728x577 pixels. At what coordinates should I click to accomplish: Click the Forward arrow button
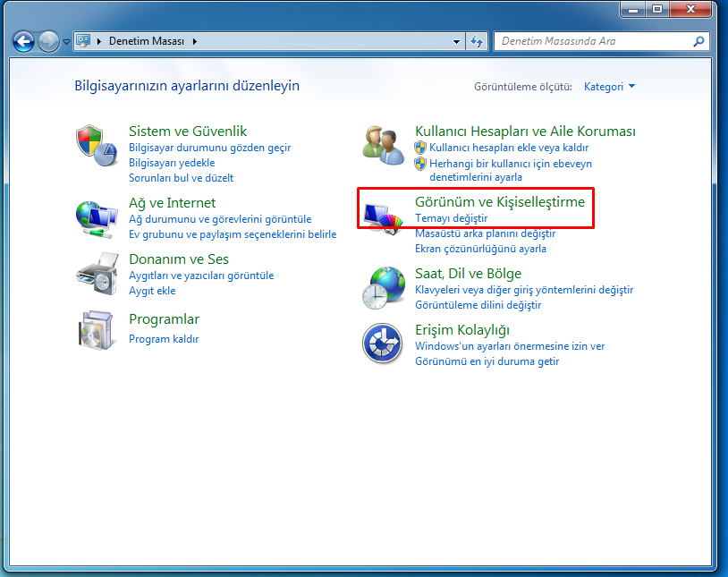tap(48, 42)
